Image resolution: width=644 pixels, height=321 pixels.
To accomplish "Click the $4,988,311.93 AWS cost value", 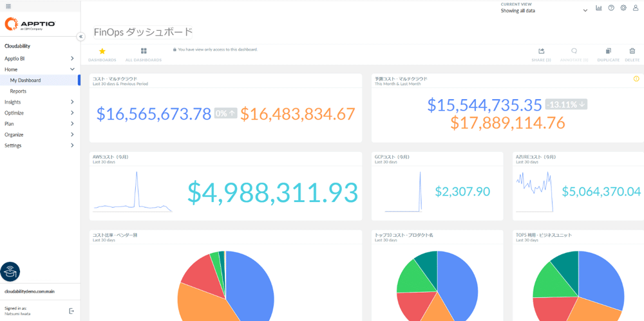I will tap(272, 192).
